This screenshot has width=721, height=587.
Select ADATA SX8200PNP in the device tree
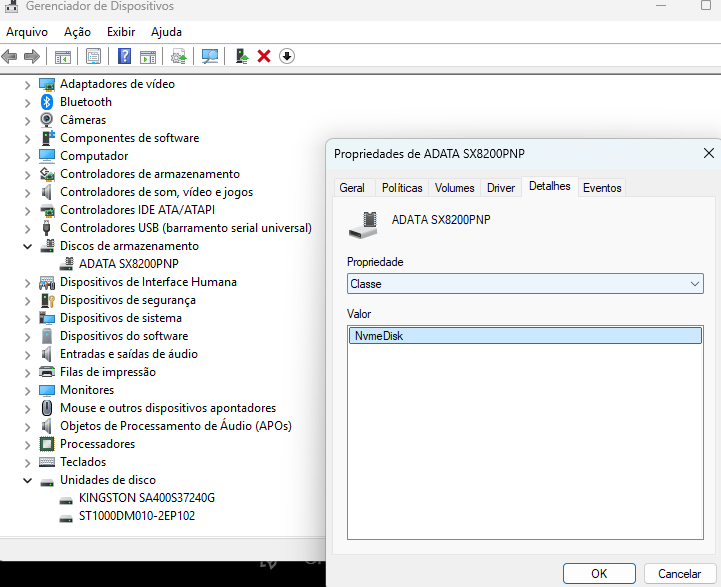pos(128,264)
